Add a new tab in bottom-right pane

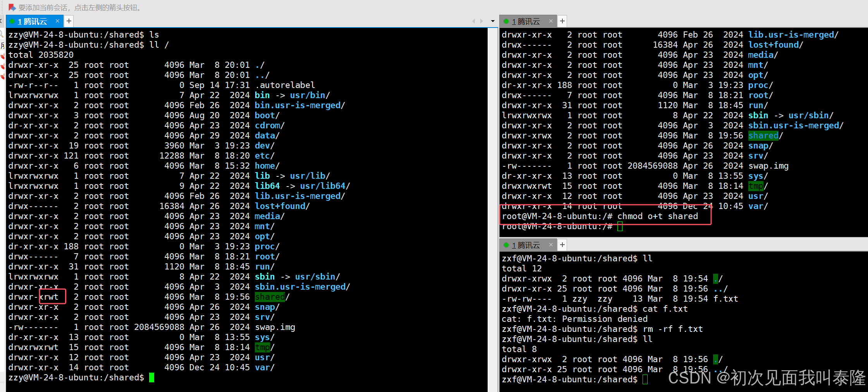click(x=562, y=245)
